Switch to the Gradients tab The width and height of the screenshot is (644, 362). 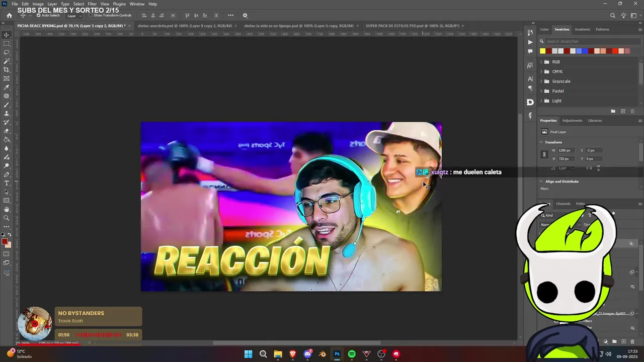click(582, 29)
